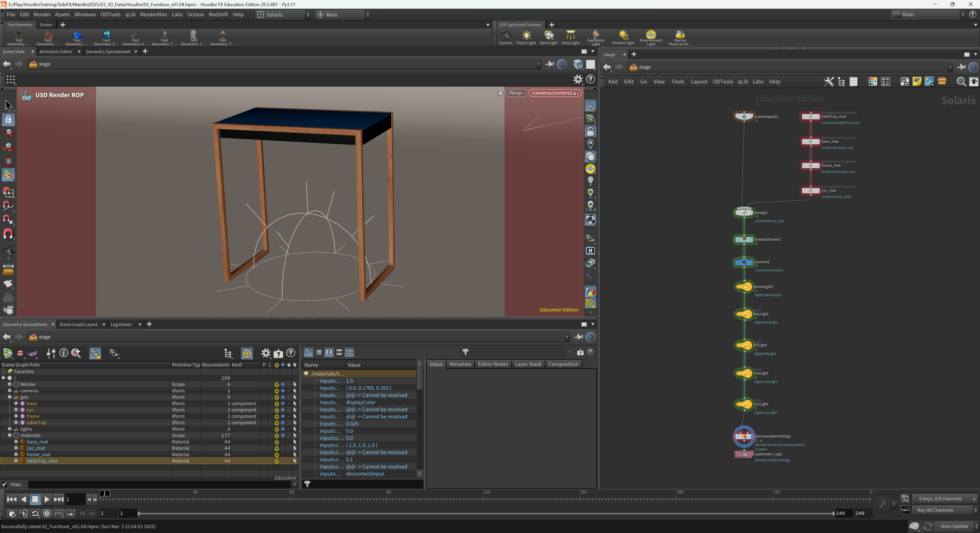Image resolution: width=980 pixels, height=533 pixels.
Task: Collapse the geo prim in tree
Action: [x=10, y=397]
